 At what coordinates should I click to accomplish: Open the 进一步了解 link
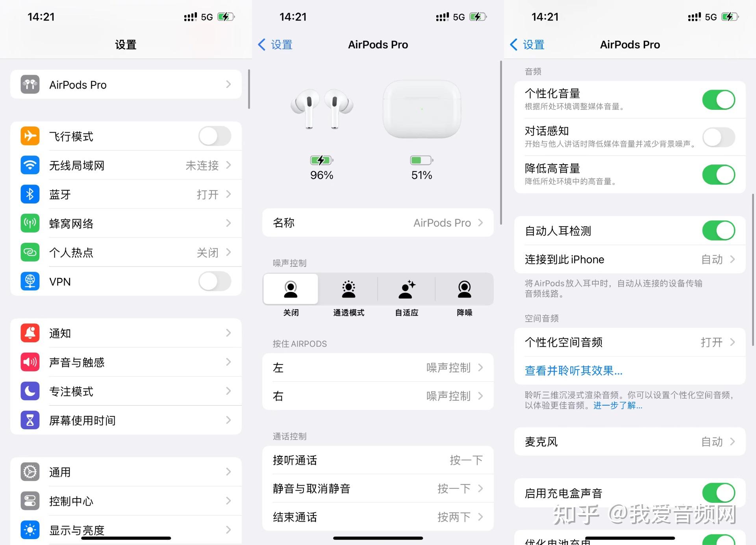(617, 406)
